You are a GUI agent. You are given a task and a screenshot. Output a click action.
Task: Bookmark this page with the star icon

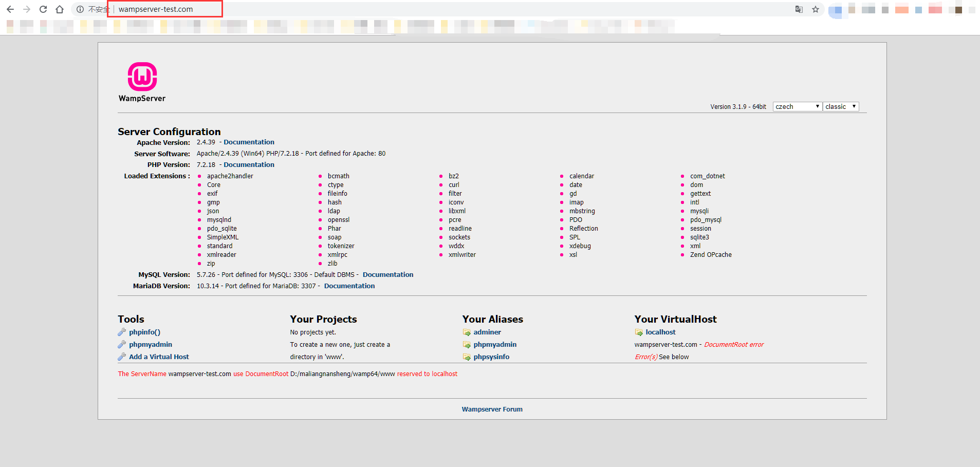click(816, 9)
